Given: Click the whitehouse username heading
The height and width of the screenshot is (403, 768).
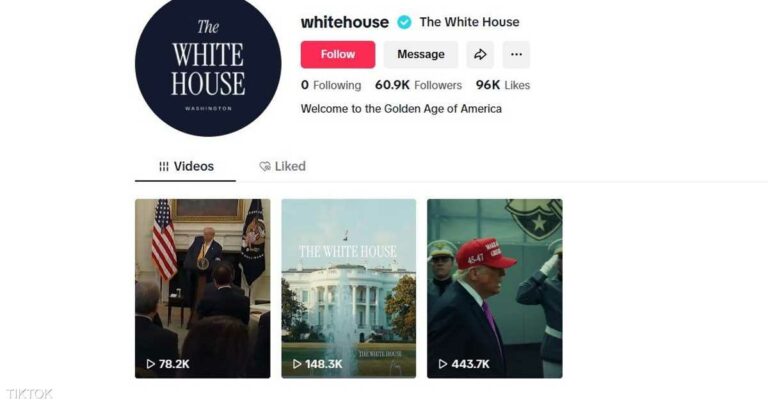Looking at the screenshot, I should point(345,22).
